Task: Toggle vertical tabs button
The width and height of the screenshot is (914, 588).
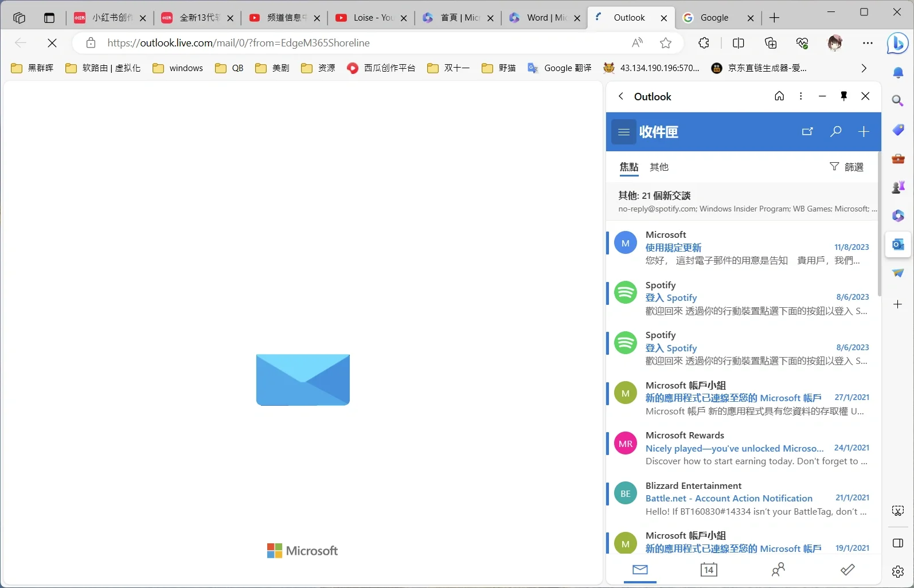Action: 49,18
